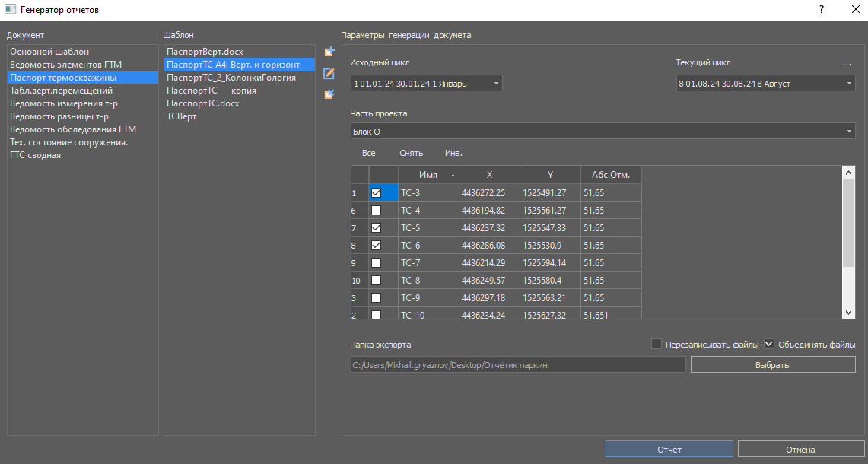The height and width of the screenshot is (464, 868).
Task: Click the table scrollbar up arrow
Action: click(x=849, y=173)
